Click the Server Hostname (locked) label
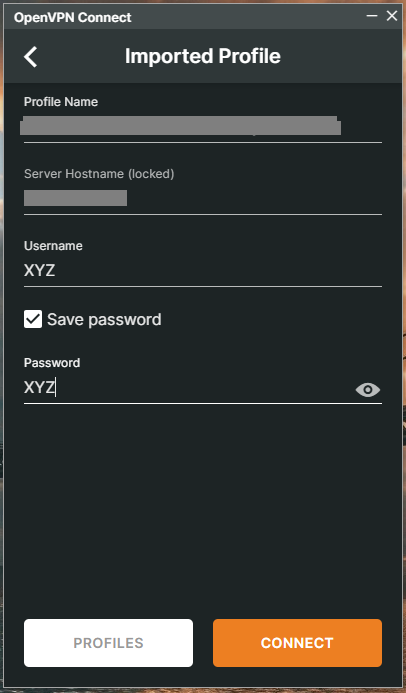Viewport: 406px width, 693px height. pyautogui.click(x=99, y=174)
